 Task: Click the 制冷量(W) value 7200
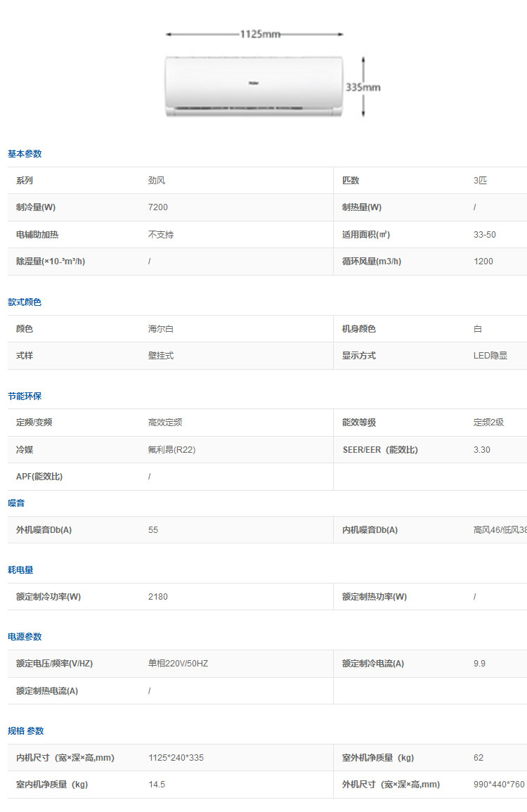click(158, 207)
